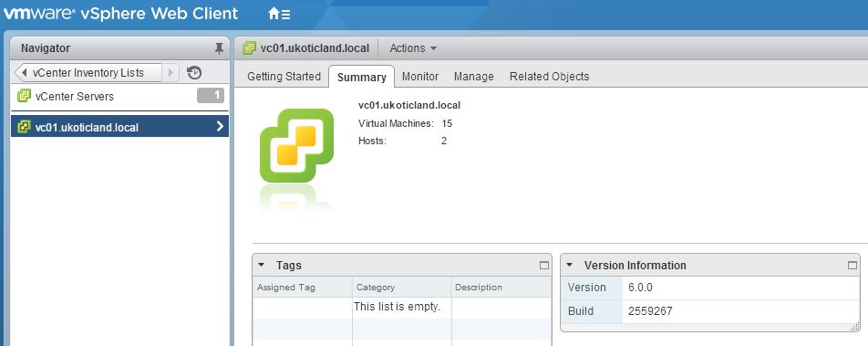Sort by the Assigned Tag column
The height and width of the screenshot is (346, 868).
pyautogui.click(x=303, y=288)
